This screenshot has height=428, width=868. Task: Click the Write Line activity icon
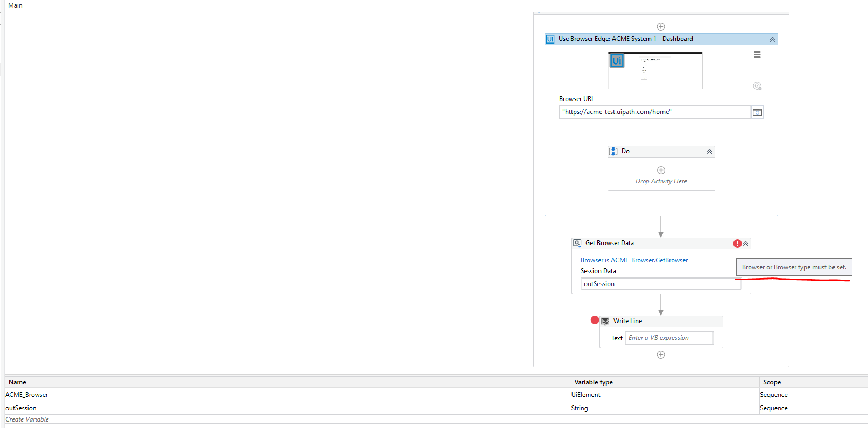pyautogui.click(x=605, y=322)
